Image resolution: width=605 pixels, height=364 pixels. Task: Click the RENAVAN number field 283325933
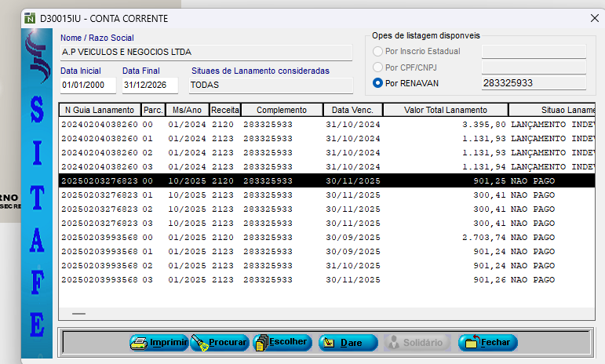coord(534,83)
